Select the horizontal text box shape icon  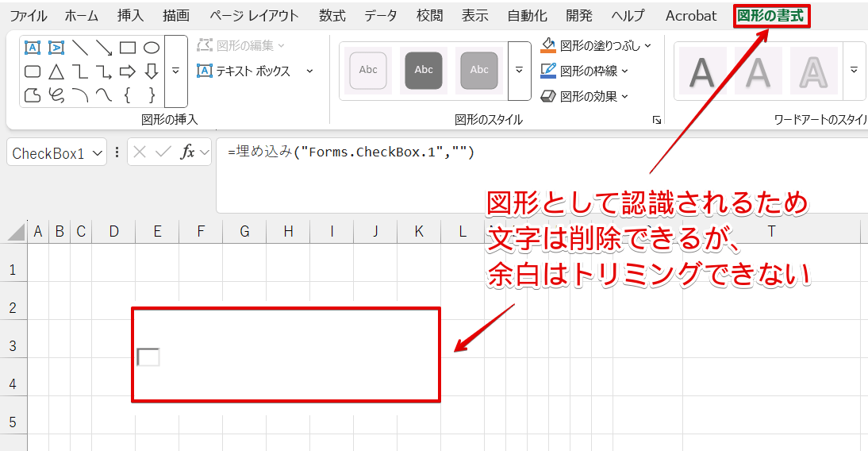coord(33,48)
